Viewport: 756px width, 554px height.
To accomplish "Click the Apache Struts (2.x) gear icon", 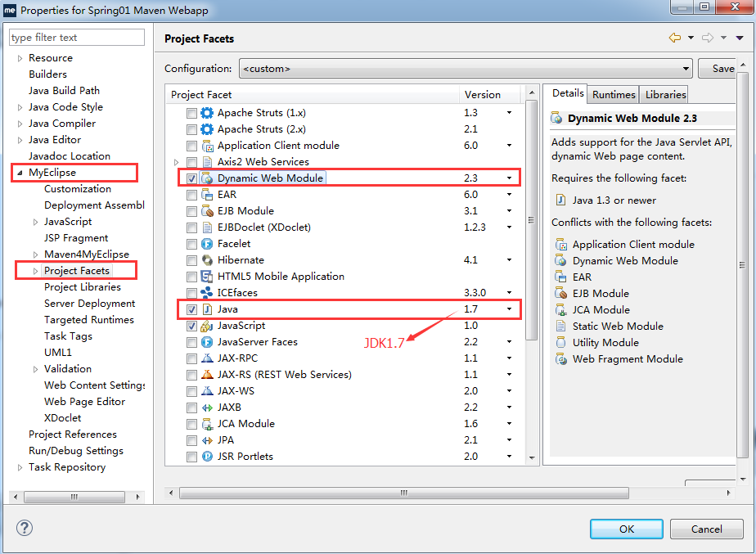I will (x=207, y=129).
